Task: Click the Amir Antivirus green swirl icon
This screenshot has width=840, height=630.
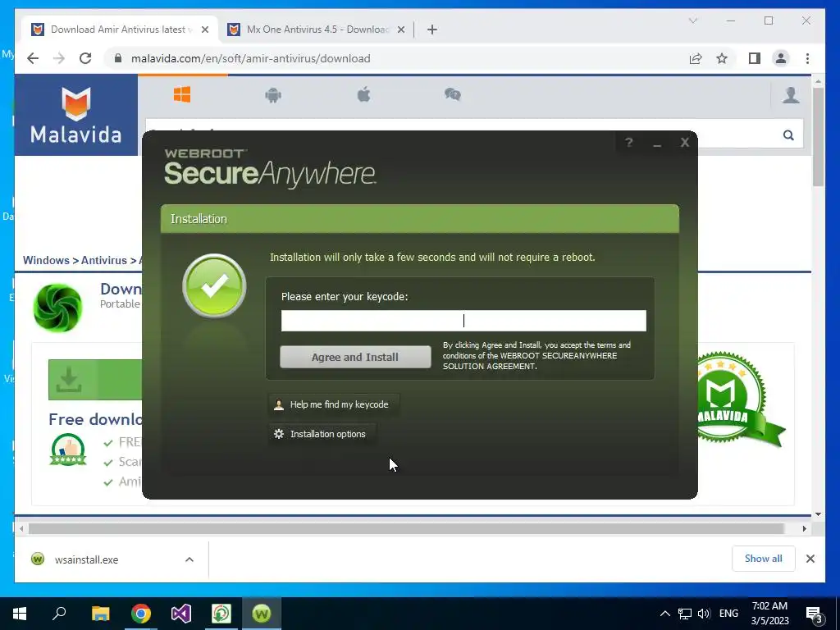Action: tap(57, 308)
